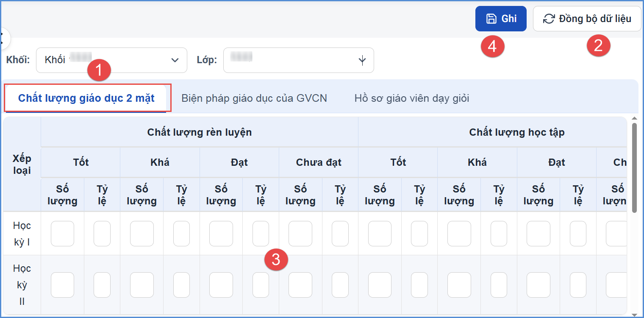Image resolution: width=644 pixels, height=318 pixels.
Task: Select Học kỳ II rèn luyện Khá Số lượng field
Action: (142, 285)
